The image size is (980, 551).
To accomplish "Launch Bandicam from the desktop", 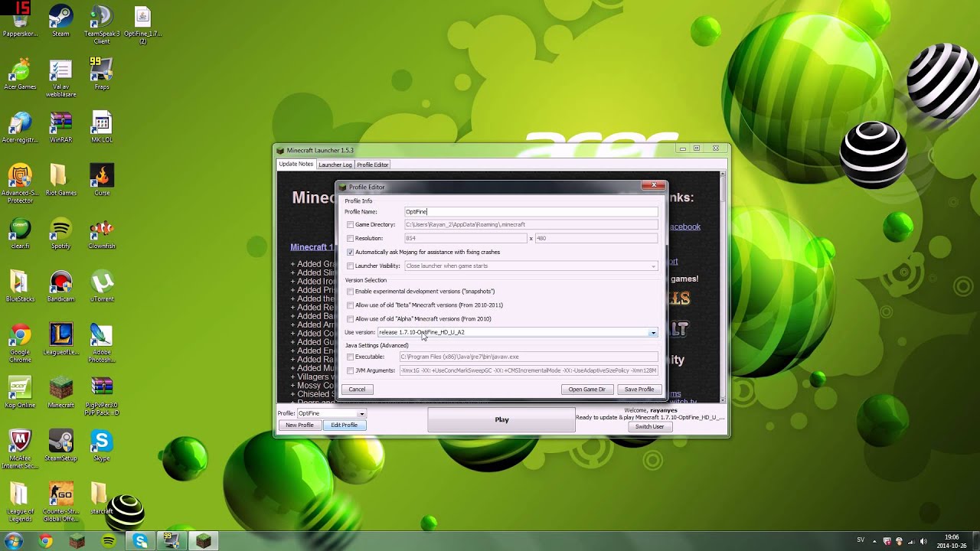I will point(60,285).
